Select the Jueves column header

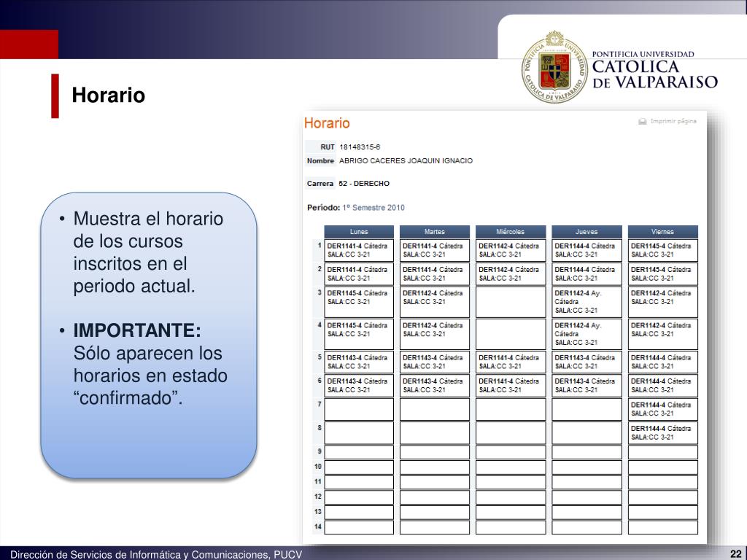587,232
